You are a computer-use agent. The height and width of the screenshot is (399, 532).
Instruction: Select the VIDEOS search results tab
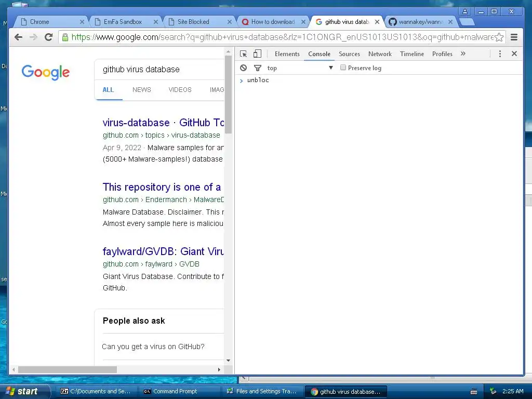tap(180, 89)
